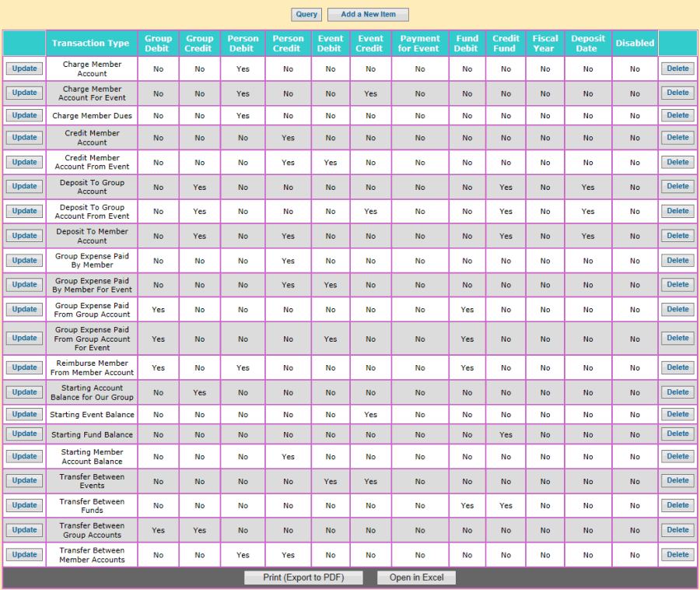
Task: Select Group Expense Paid From Group Account For Event cell
Action: click(x=92, y=339)
